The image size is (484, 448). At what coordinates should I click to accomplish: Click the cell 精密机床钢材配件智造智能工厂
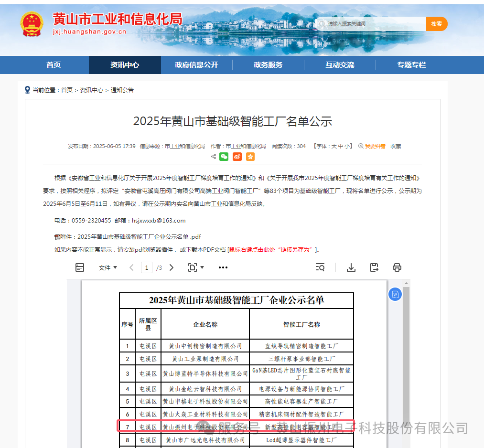pyautogui.click(x=301, y=415)
